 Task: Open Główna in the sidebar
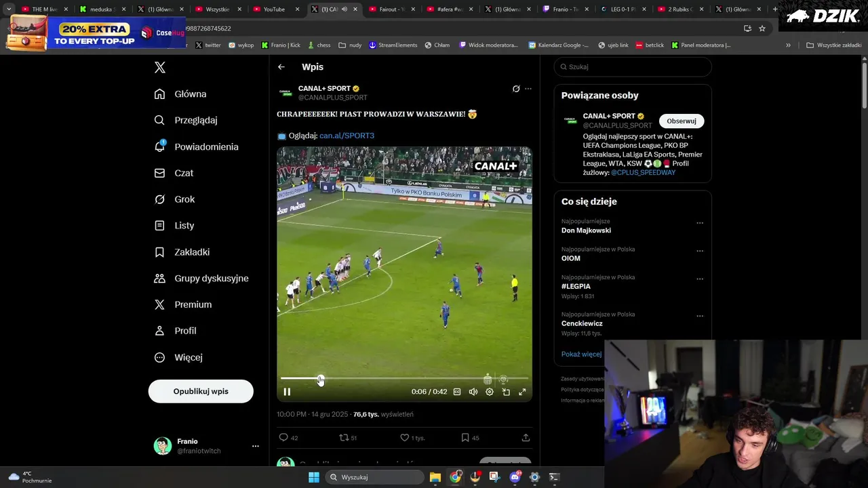tap(180, 94)
